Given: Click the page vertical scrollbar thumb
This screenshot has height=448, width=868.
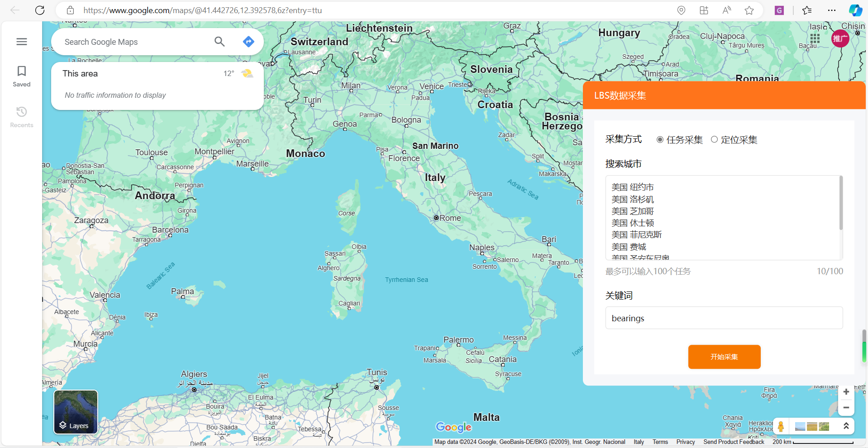Looking at the screenshot, I should coord(864,346).
